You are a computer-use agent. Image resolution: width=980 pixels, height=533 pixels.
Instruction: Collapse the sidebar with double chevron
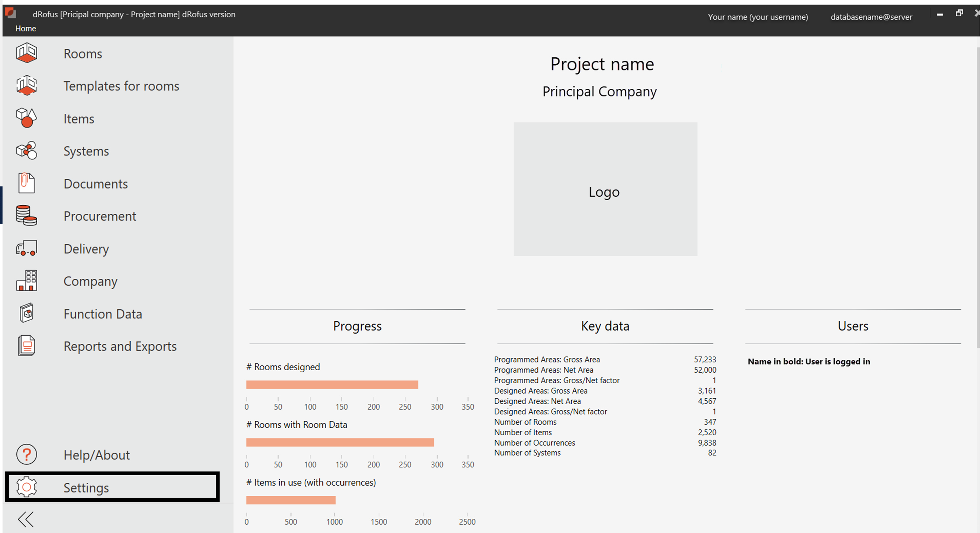click(26, 519)
